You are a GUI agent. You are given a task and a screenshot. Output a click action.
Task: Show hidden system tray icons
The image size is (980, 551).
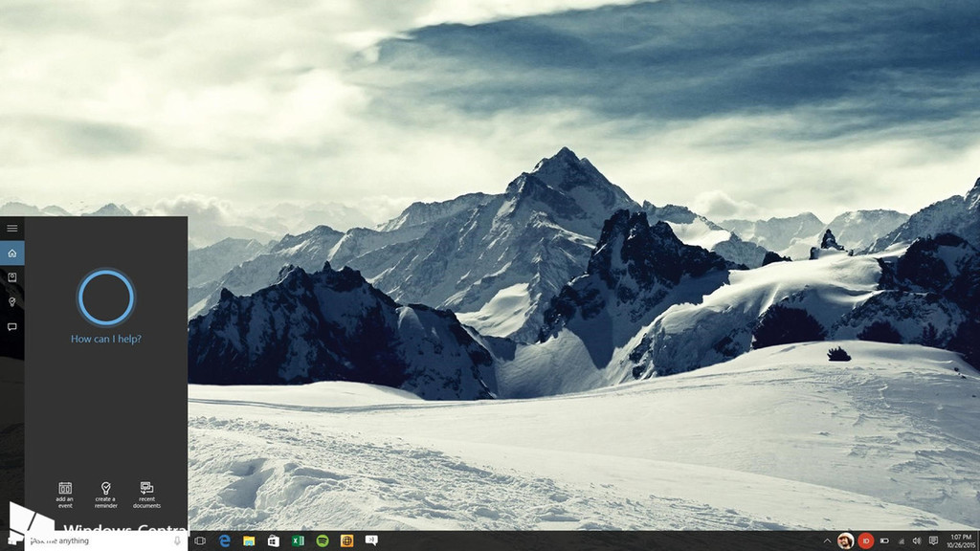(x=827, y=540)
